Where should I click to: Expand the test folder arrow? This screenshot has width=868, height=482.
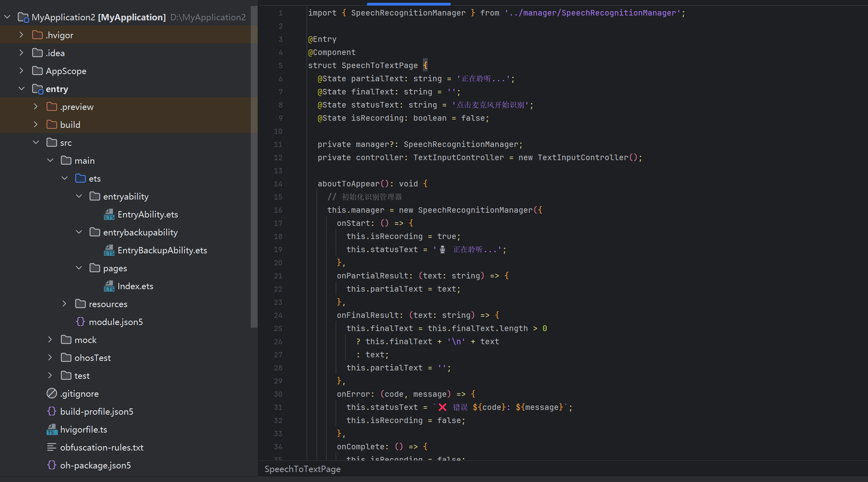pos(50,376)
